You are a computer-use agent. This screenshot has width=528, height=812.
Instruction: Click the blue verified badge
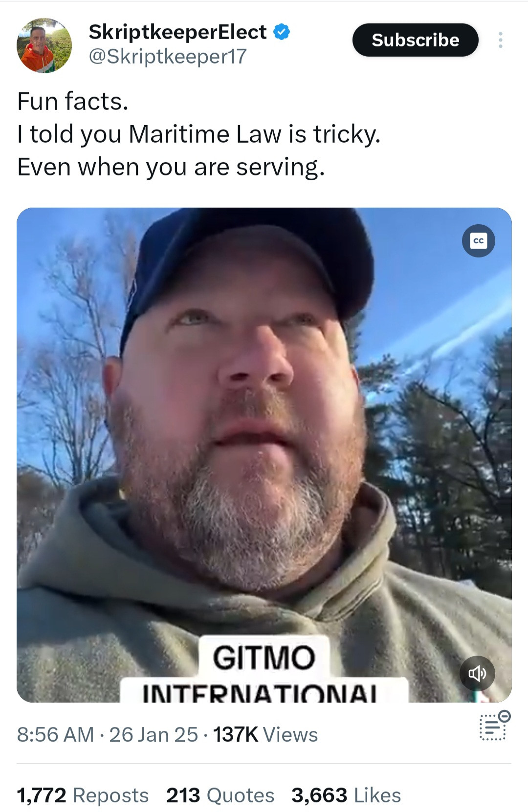click(281, 32)
